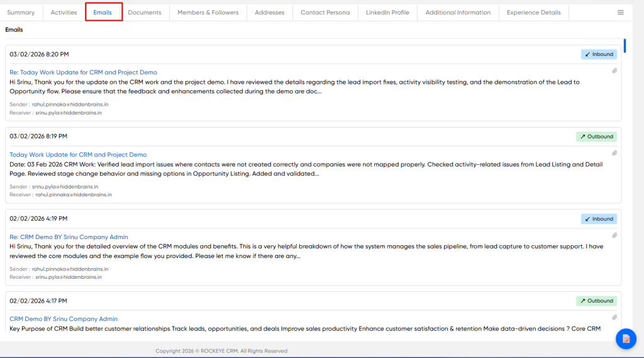This screenshot has height=358, width=644.
Task: Click the 03/02/2026 8:20 PM timestamp
Action: pyautogui.click(x=39, y=54)
